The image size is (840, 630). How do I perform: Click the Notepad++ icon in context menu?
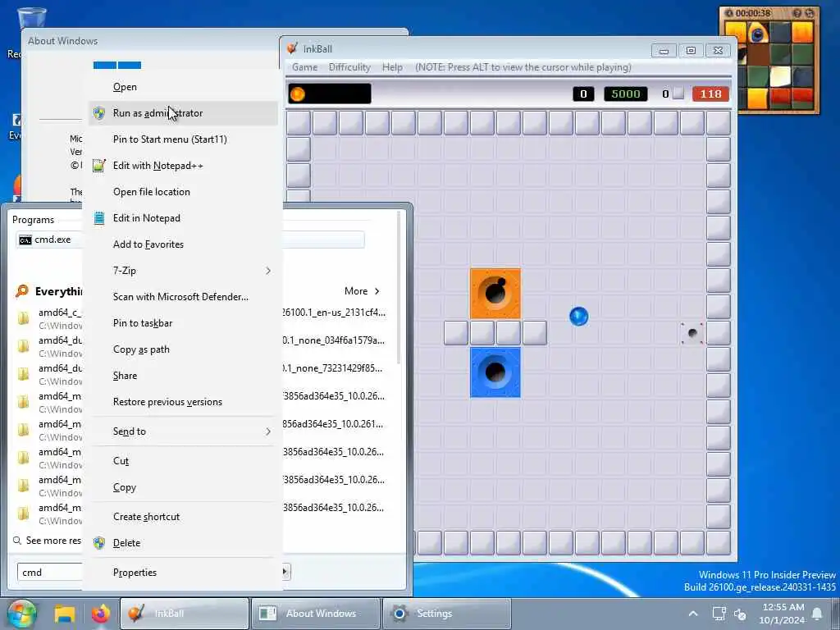(99, 166)
